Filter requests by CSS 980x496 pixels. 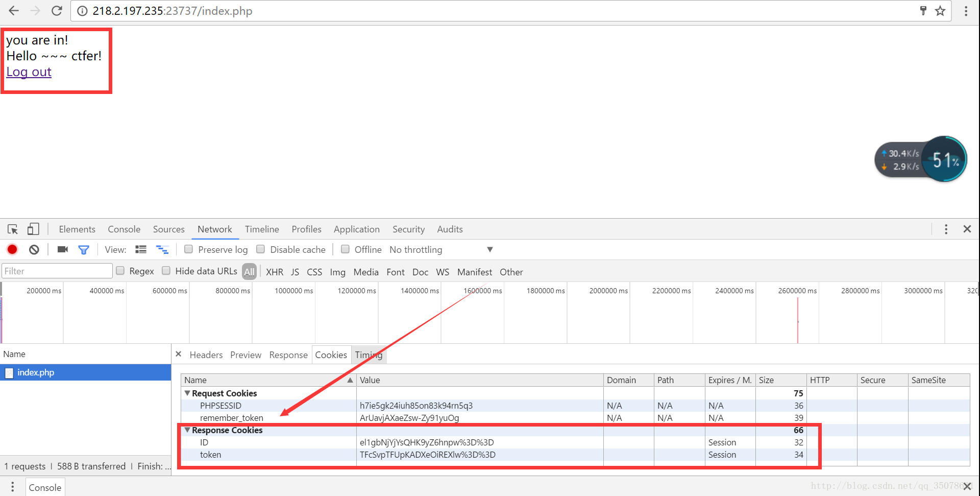[x=314, y=272]
